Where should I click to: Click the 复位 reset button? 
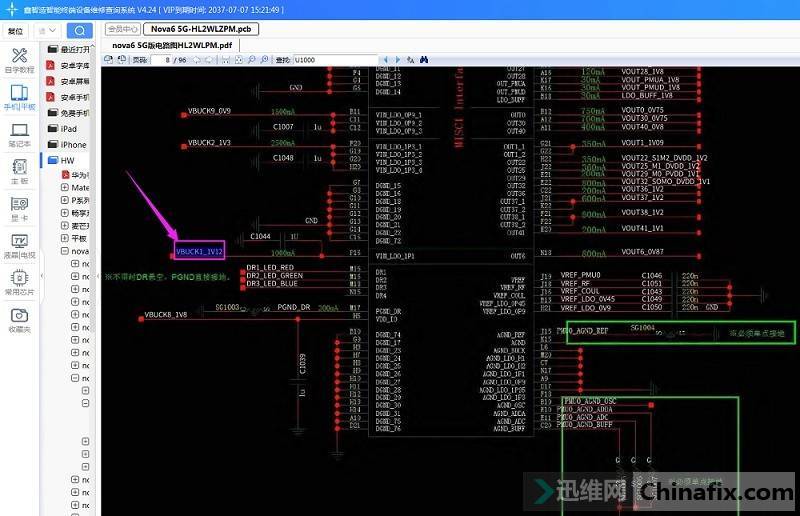(x=15, y=30)
